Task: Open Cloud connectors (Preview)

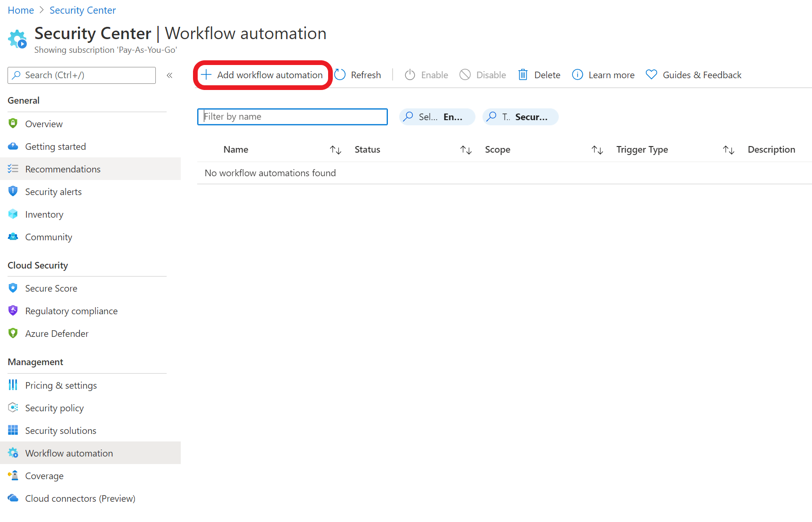Action: click(90, 498)
